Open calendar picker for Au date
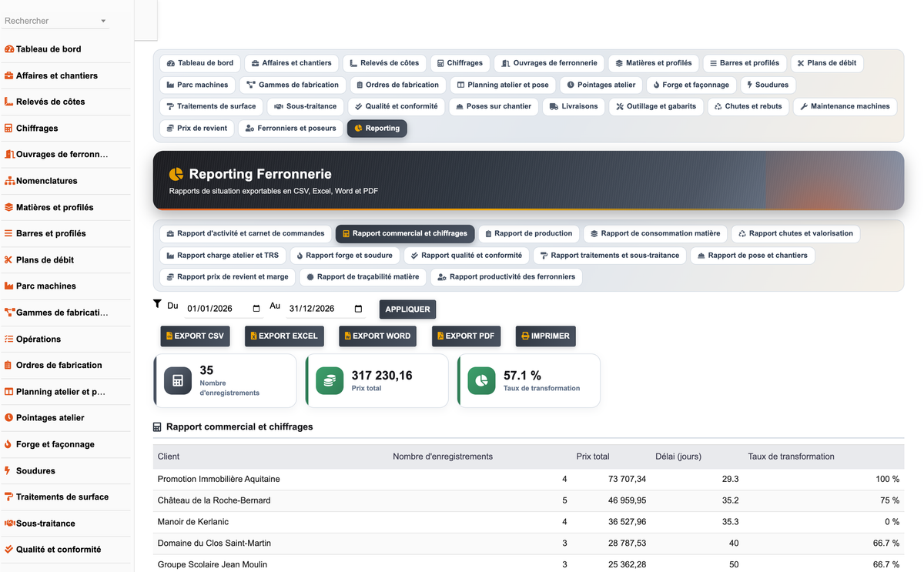 [358, 309]
